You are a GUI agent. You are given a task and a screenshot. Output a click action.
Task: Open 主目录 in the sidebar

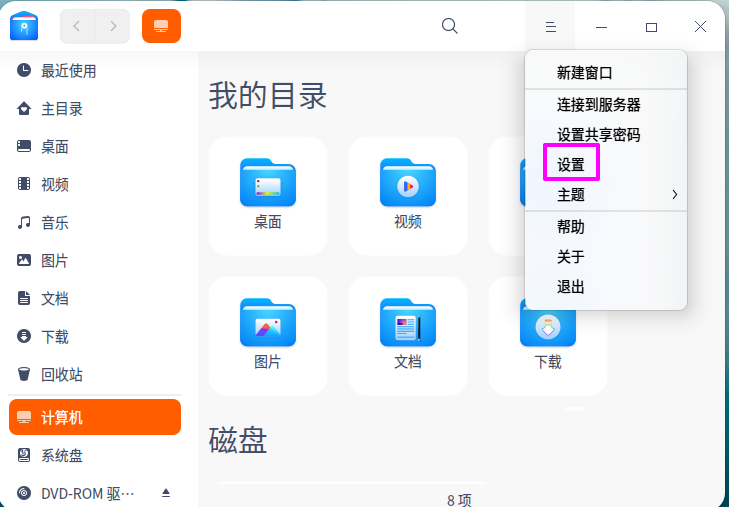tap(95, 109)
